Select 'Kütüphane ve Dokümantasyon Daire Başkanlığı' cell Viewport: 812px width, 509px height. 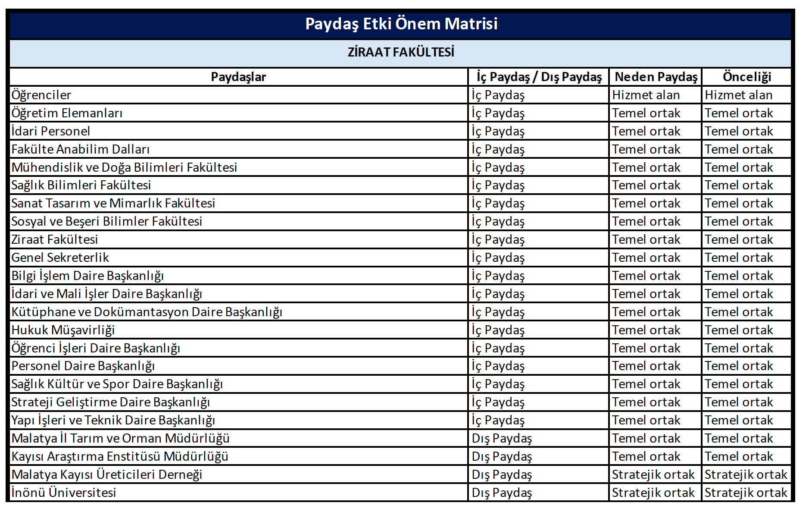coord(147,312)
